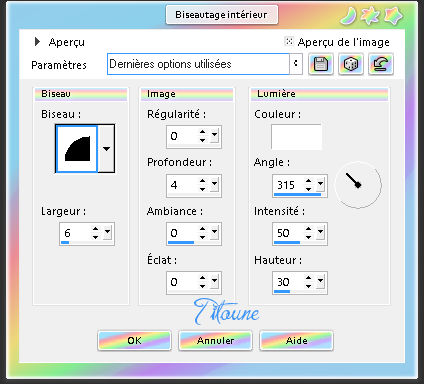Select the Biseau bevel shape thumbnail
The image size is (424, 384).
77,149
